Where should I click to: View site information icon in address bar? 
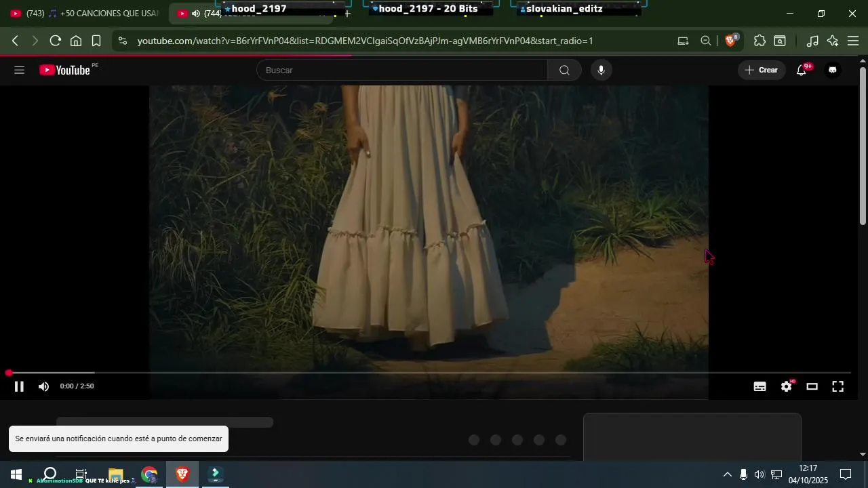coord(122,41)
